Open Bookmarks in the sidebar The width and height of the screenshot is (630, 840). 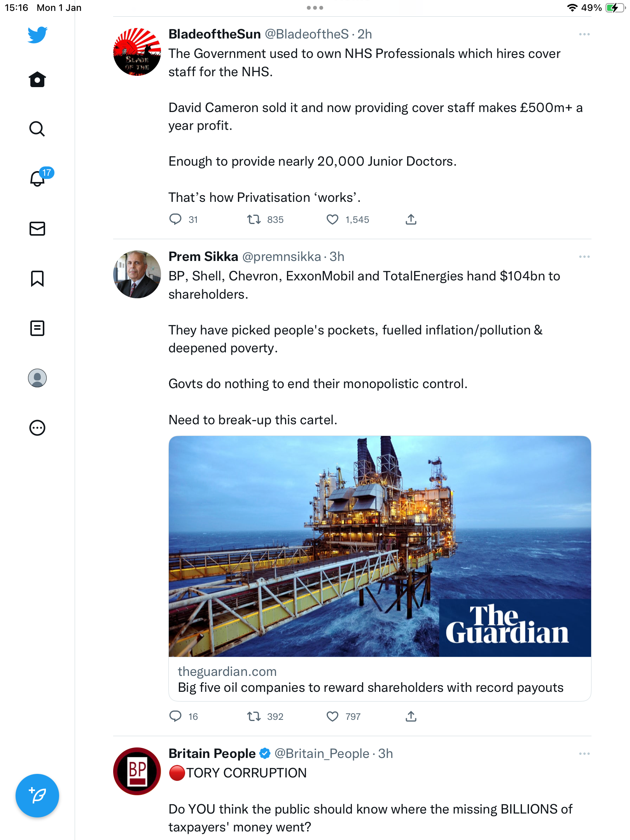pos(37,278)
